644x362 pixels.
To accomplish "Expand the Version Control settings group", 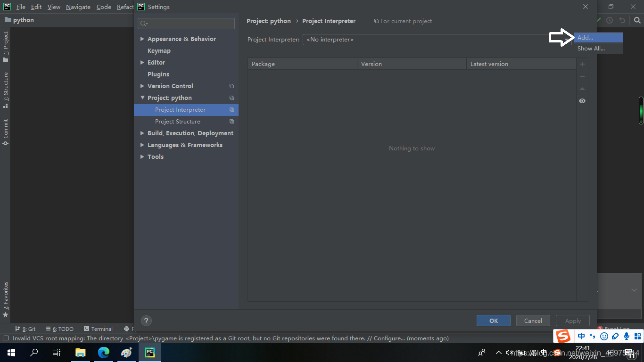I will point(142,86).
